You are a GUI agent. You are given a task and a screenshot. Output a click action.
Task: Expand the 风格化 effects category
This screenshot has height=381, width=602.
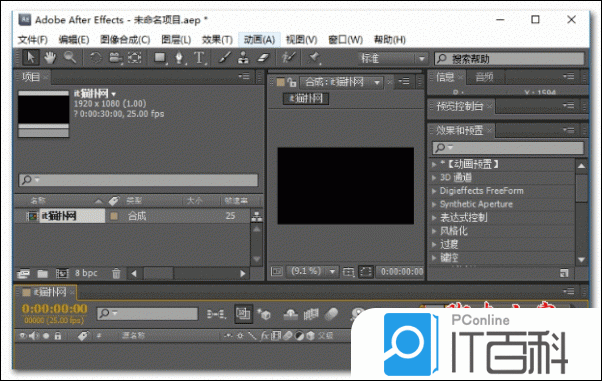(x=434, y=231)
